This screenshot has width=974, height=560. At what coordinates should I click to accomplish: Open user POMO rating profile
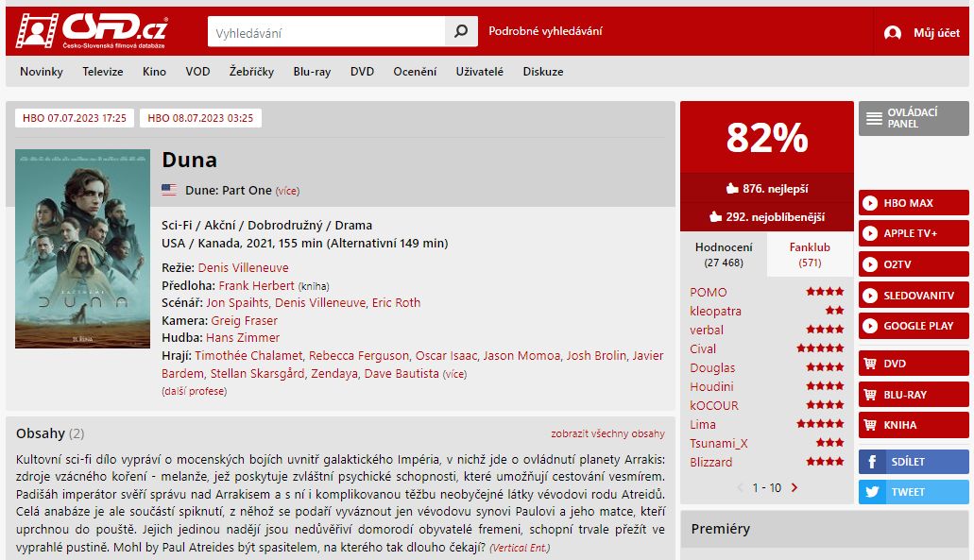[709, 293]
